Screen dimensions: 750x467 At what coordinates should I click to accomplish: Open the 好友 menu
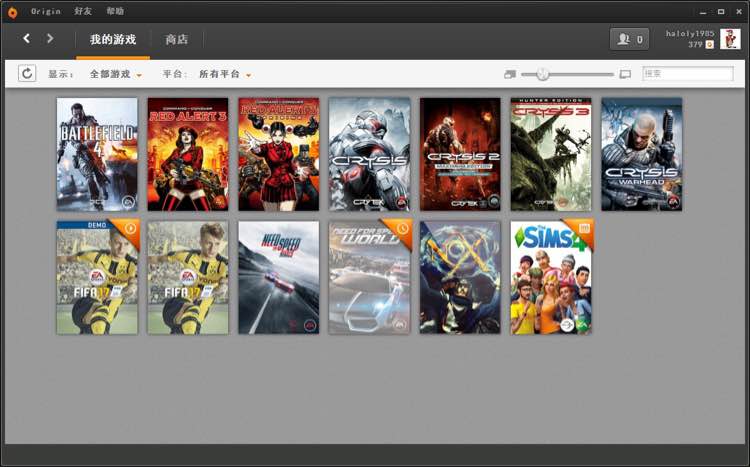[x=83, y=11]
